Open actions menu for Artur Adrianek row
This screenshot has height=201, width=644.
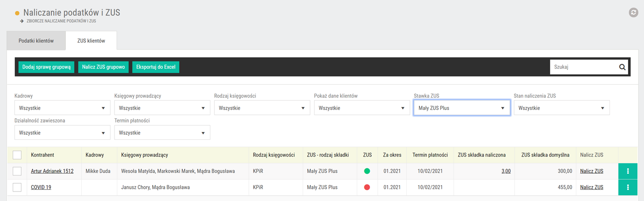pos(628,171)
